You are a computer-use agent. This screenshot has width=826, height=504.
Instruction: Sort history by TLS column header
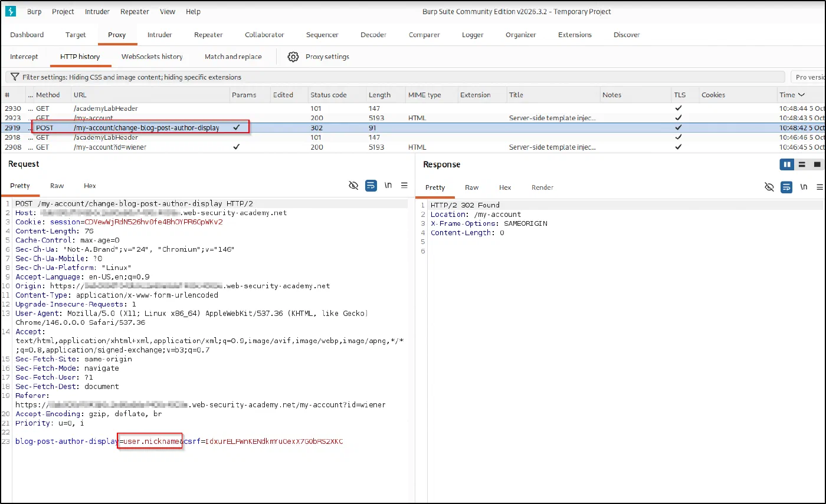pyautogui.click(x=684, y=95)
